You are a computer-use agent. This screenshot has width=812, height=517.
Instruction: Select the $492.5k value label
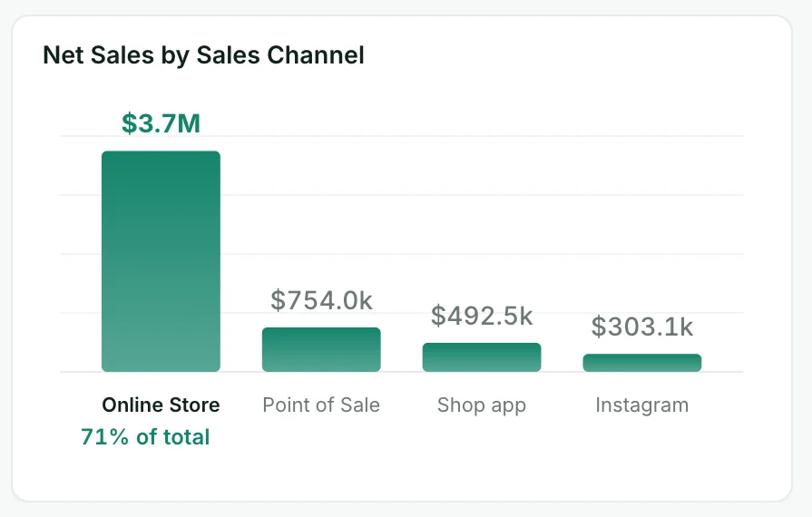pyautogui.click(x=482, y=316)
